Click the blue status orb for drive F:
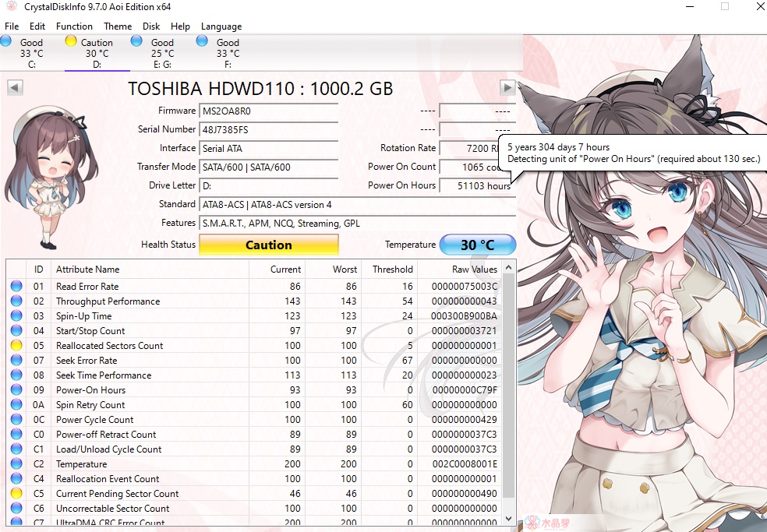767x532 pixels. (202, 41)
